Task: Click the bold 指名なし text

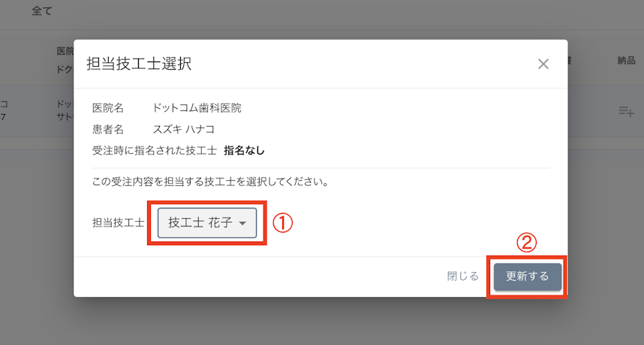Action: (244, 150)
